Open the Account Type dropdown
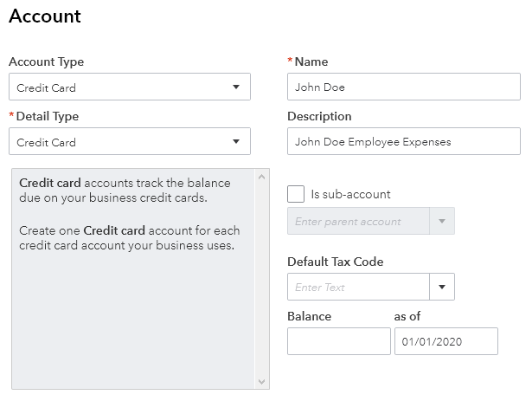The width and height of the screenshot is (532, 401). pyautogui.click(x=130, y=87)
